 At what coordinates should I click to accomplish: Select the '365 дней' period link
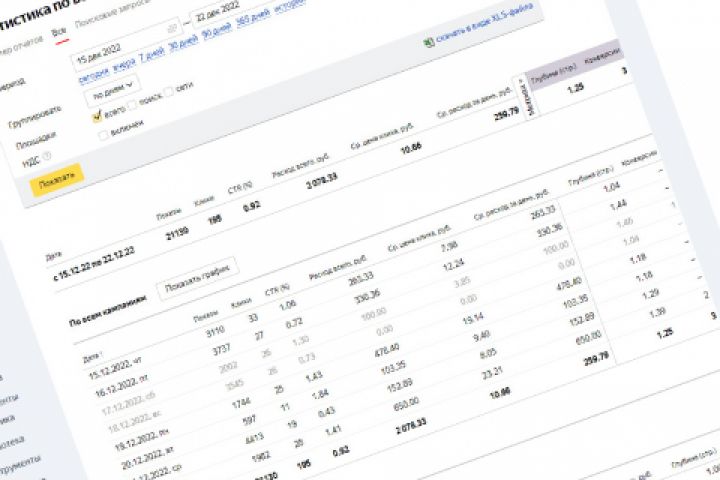[253, 19]
